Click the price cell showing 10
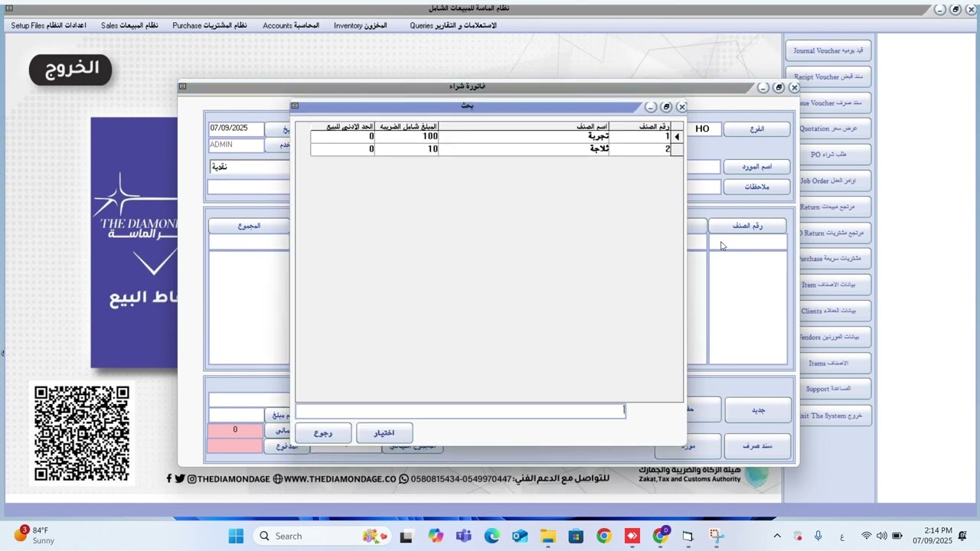Viewport: 980px width, 551px height. [407, 149]
